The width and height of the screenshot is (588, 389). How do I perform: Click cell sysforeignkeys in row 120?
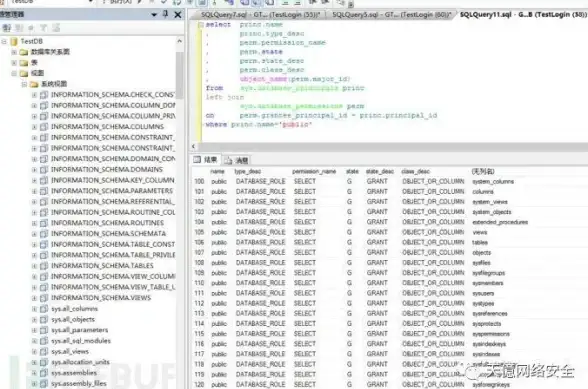tap(491, 384)
